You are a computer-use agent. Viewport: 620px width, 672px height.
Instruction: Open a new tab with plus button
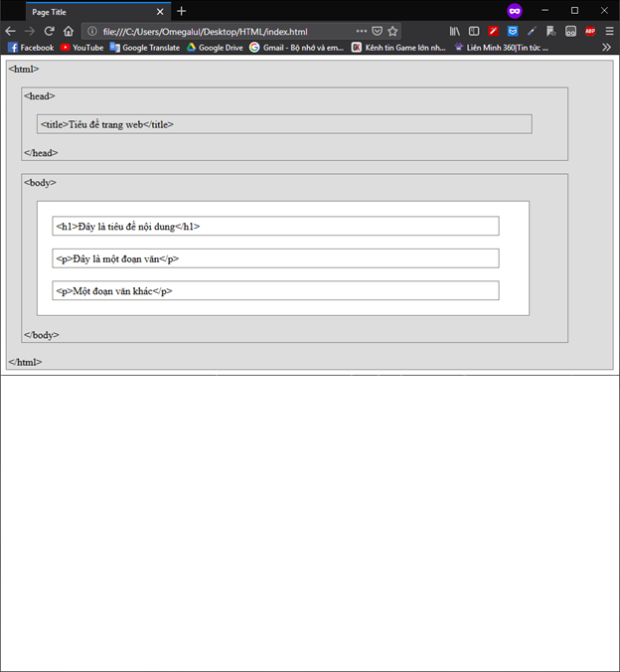[182, 11]
